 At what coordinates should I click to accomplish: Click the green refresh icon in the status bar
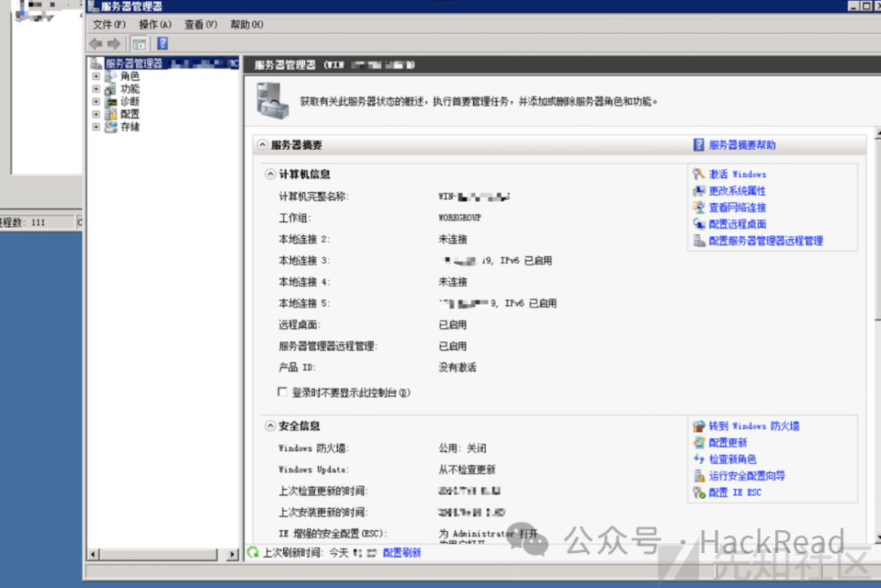click(x=254, y=553)
